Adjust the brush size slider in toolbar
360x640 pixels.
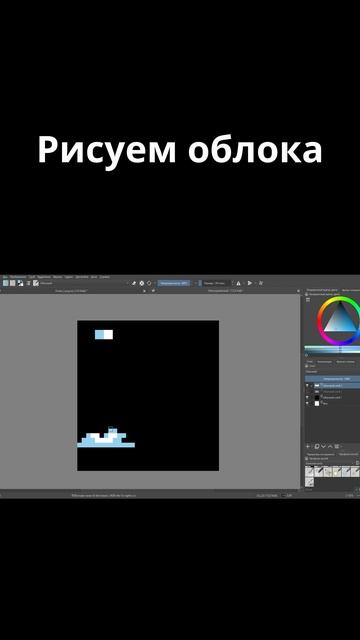(x=216, y=283)
